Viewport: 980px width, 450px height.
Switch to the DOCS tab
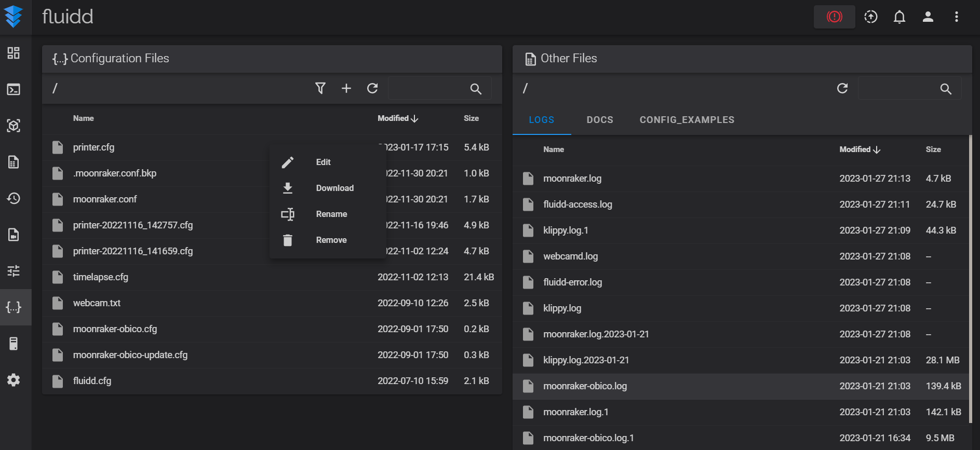600,120
